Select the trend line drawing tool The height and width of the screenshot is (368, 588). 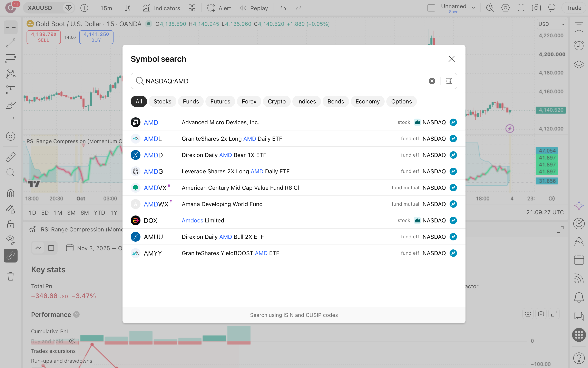tap(10, 43)
